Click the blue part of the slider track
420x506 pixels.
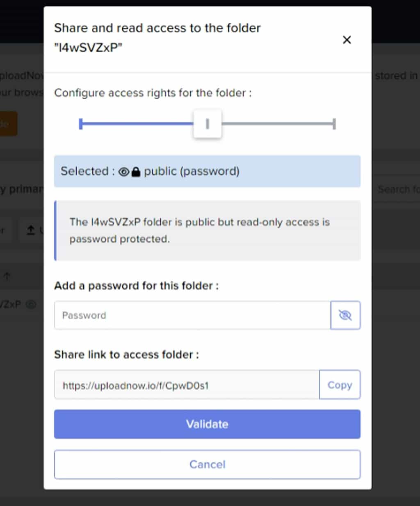[137, 124]
